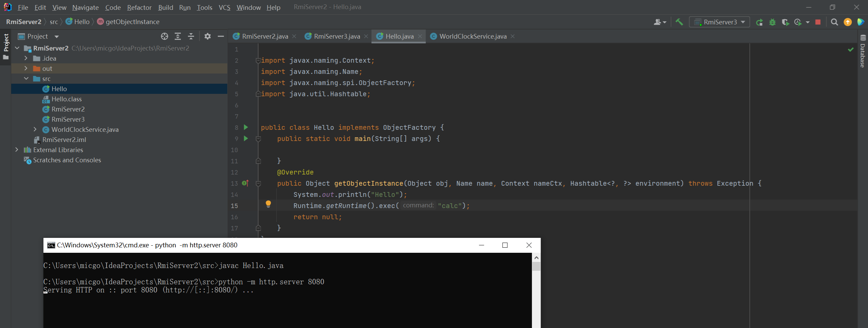Start debugging with the green bug icon
The image size is (868, 328).
point(772,22)
